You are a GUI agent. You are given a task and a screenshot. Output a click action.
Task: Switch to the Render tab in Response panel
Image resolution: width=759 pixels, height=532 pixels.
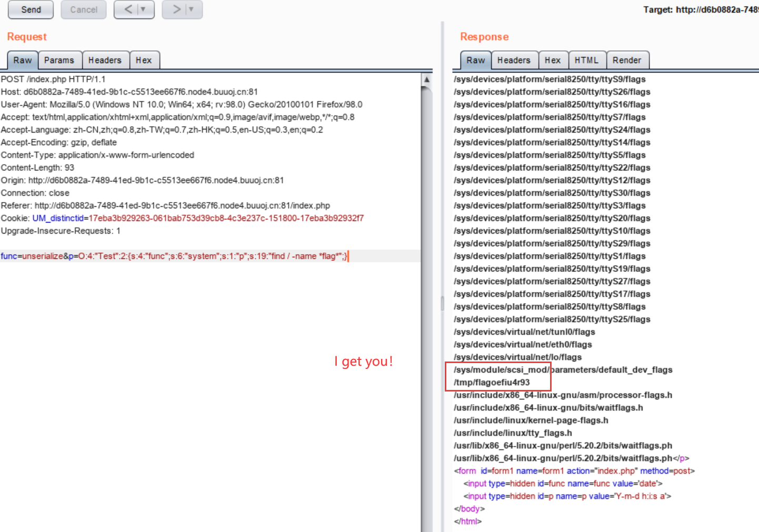tap(627, 60)
